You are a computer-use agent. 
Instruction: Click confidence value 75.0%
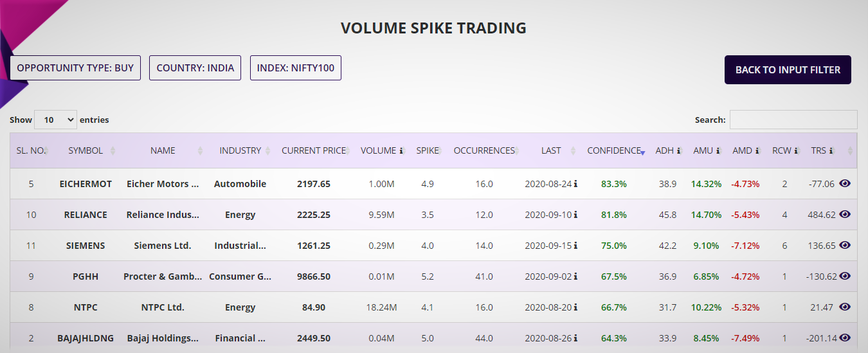click(x=614, y=246)
